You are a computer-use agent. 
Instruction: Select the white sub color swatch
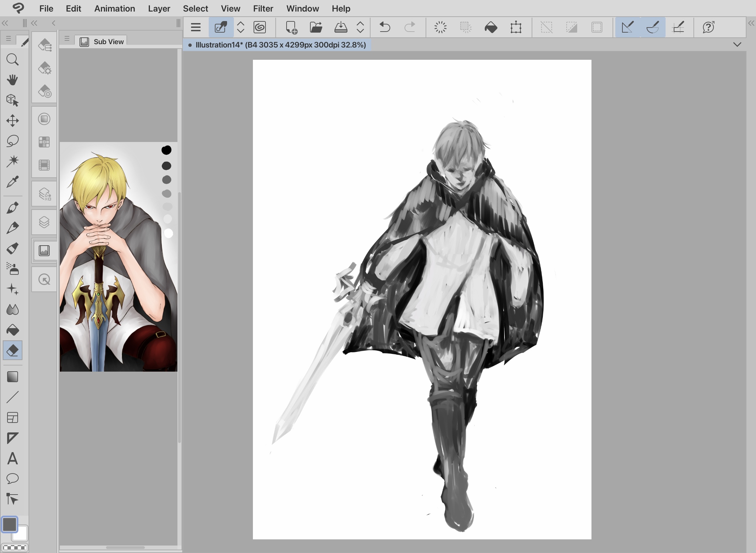[20, 534]
